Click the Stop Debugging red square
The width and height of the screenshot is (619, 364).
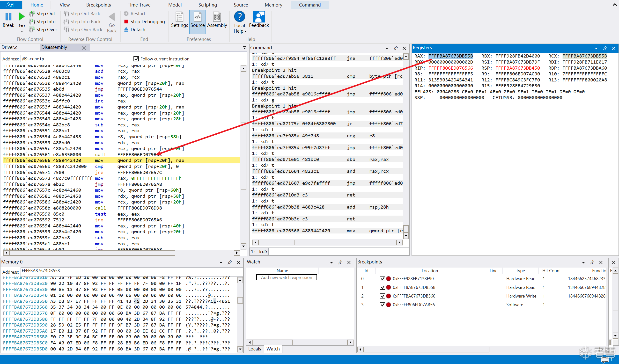coord(126,22)
